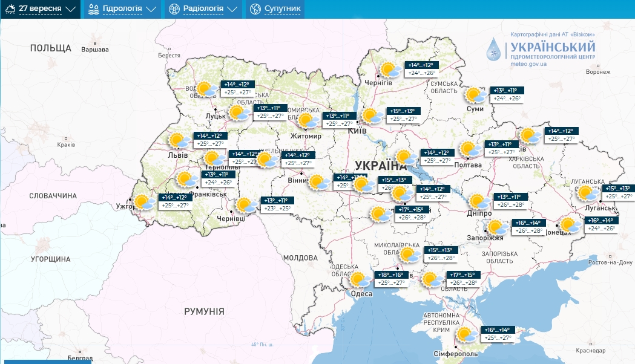Click the Odesa temperature label +18°...+16°
The image size is (635, 364).
391,275
